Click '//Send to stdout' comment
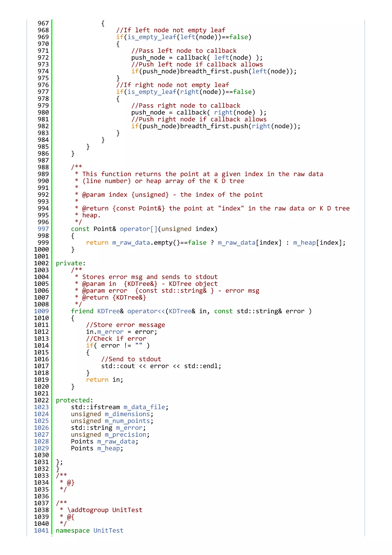Screen dimensions: 392x555 131,359
